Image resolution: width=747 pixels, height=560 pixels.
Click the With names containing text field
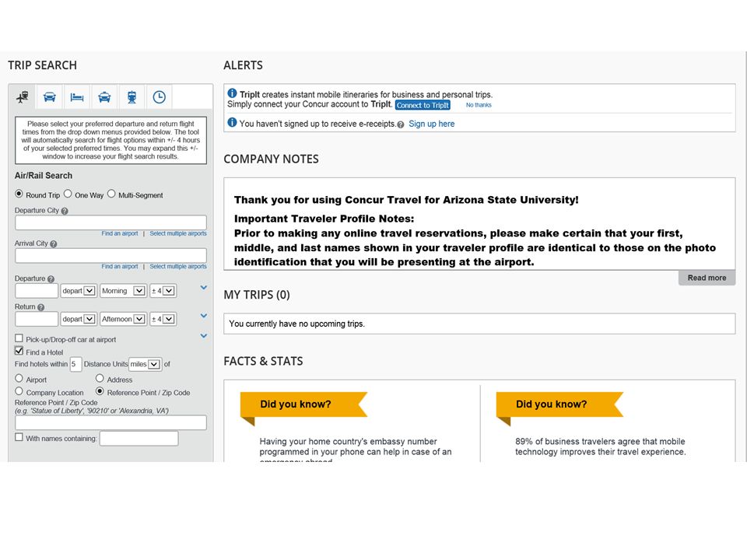tap(139, 439)
